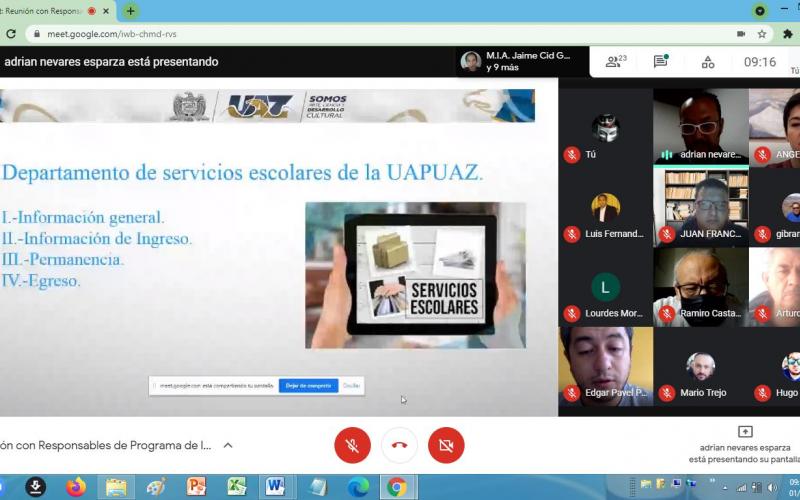Select the 'Hugo' participant tile

point(774,367)
